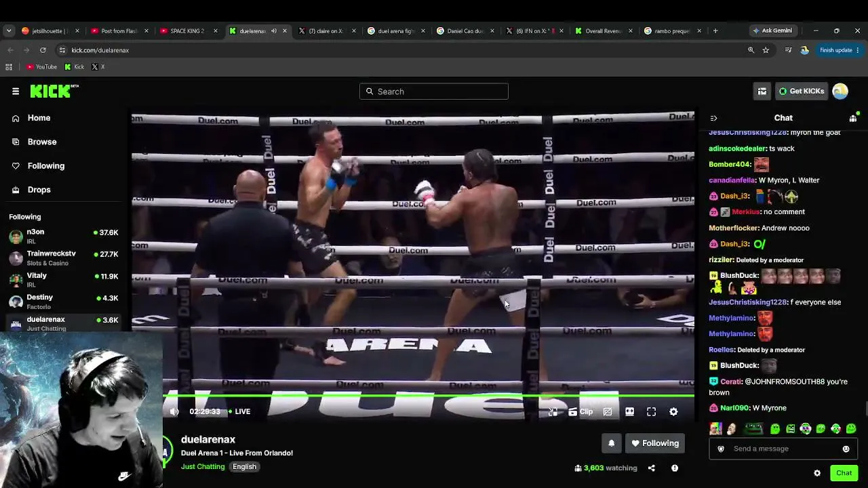Switch to the rambo prequel tab
Image resolution: width=868 pixels, height=488 pixels.
[x=672, y=30]
